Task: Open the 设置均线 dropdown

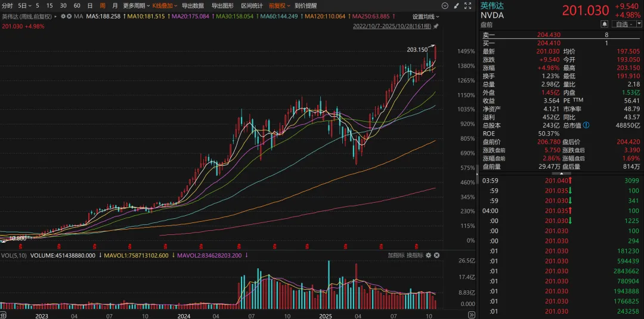Action: point(426,17)
